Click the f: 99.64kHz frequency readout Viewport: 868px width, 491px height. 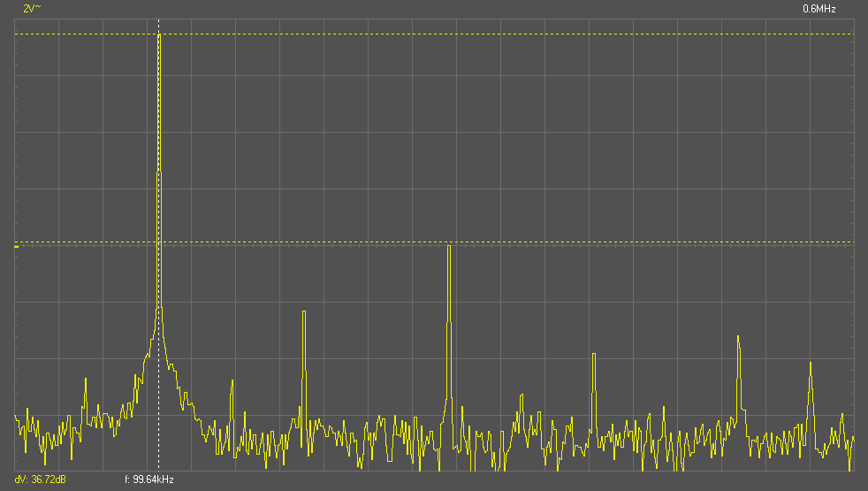tap(148, 479)
